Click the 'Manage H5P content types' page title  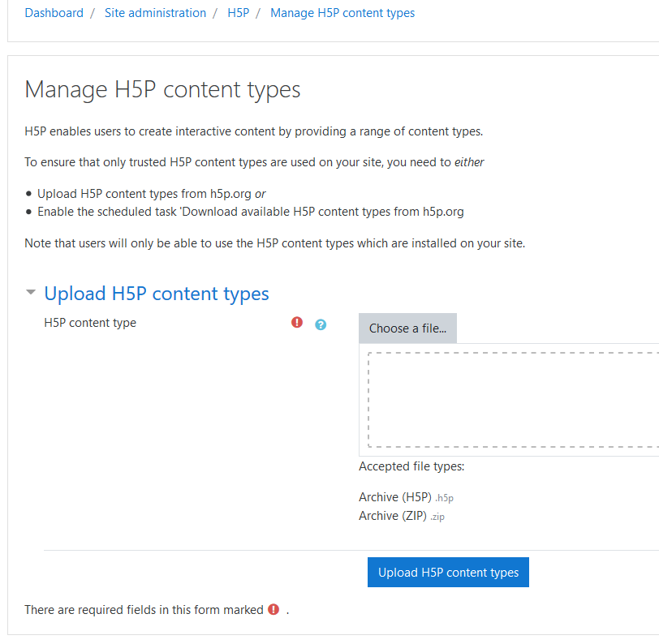(162, 89)
